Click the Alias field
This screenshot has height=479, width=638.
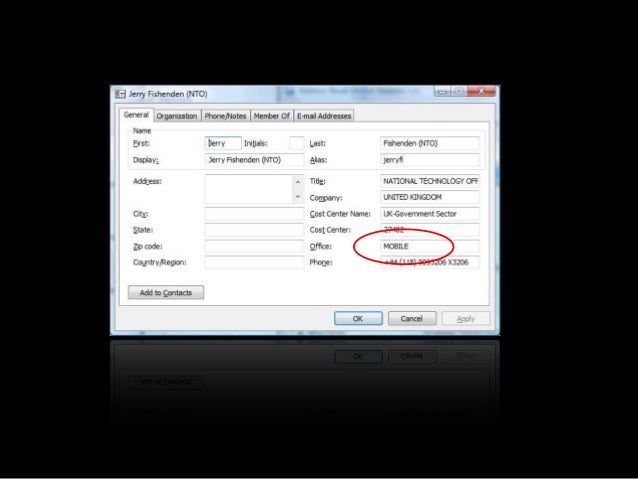pyautogui.click(x=430, y=160)
